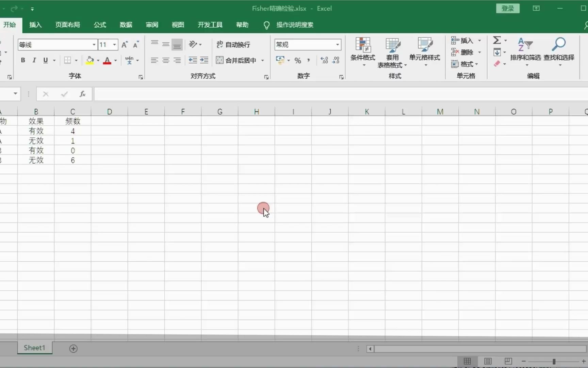Open Conditional Formatting (条件格式)
The height and width of the screenshot is (368, 588).
click(363, 51)
